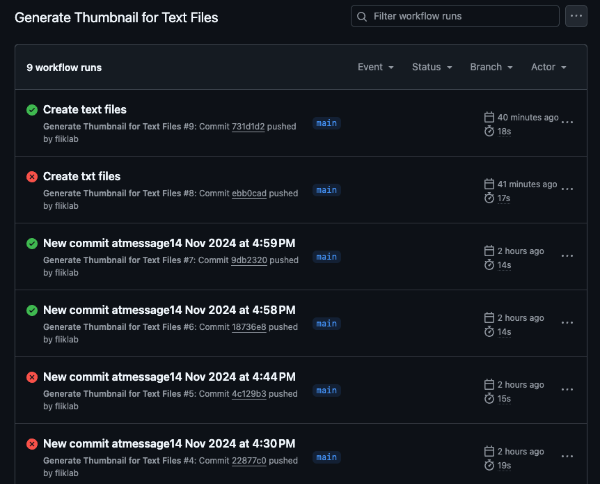The height and width of the screenshot is (484, 600).
Task: Open commit 4c129b3 link
Action: (249, 395)
